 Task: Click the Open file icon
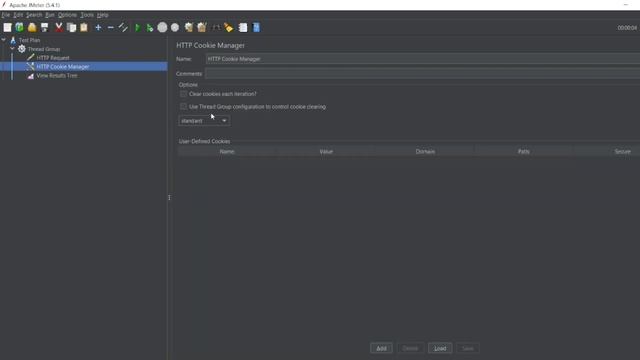pos(32,27)
